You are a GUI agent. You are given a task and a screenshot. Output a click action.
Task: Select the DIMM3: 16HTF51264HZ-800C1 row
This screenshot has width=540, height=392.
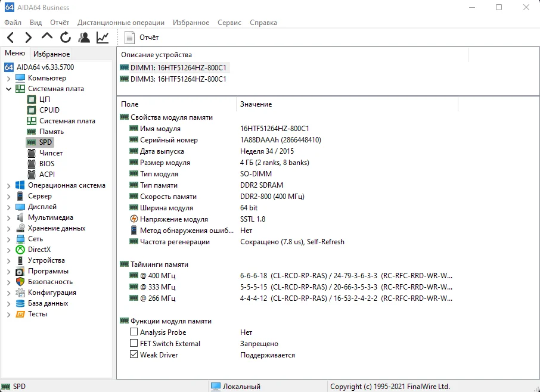(173, 79)
